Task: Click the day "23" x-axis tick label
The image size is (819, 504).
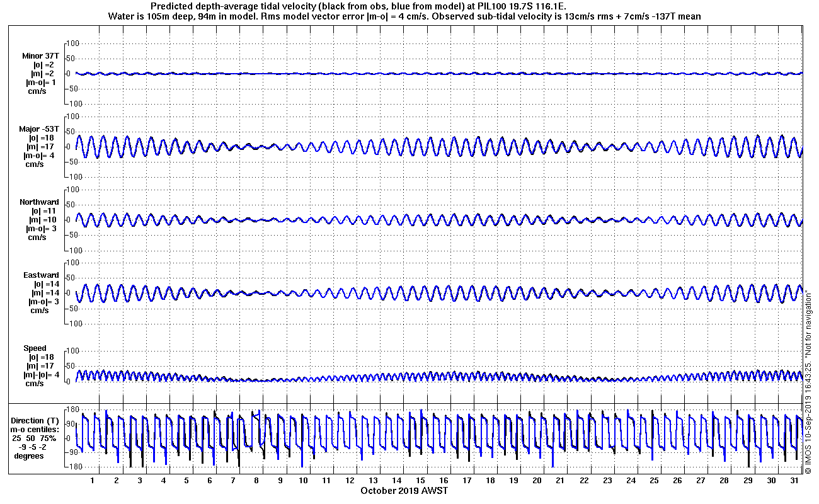Action: tap(607, 480)
